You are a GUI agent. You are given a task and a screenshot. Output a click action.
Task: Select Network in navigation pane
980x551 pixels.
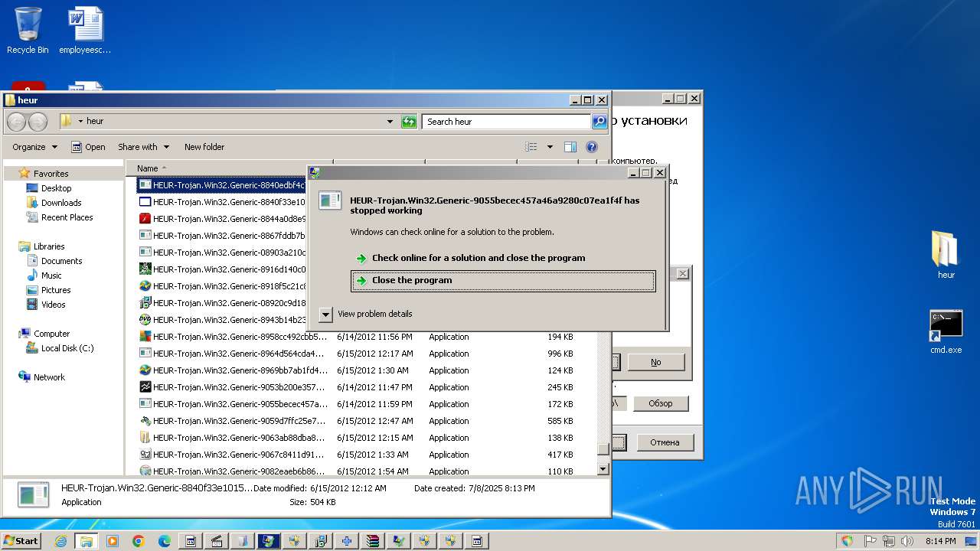click(x=49, y=377)
